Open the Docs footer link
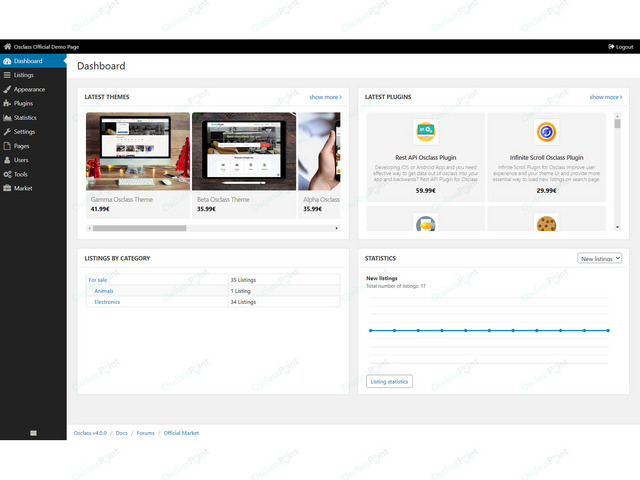The image size is (640, 480). 121,433
